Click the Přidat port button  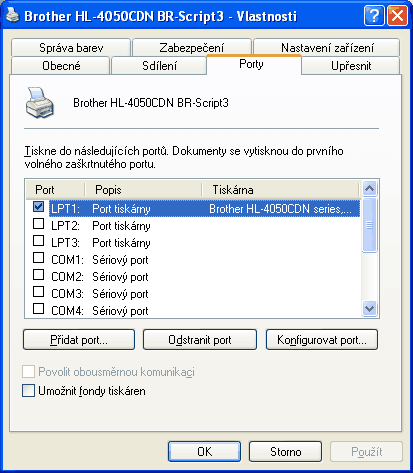[79, 340]
